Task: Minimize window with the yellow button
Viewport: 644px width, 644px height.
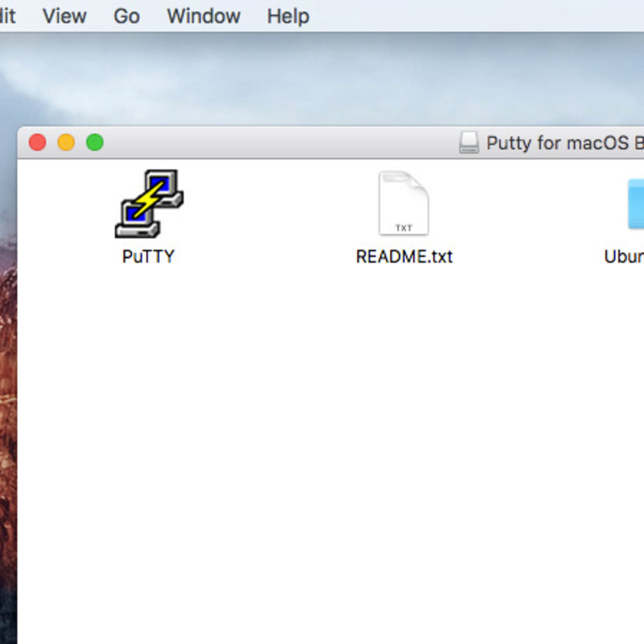Action: (x=66, y=142)
